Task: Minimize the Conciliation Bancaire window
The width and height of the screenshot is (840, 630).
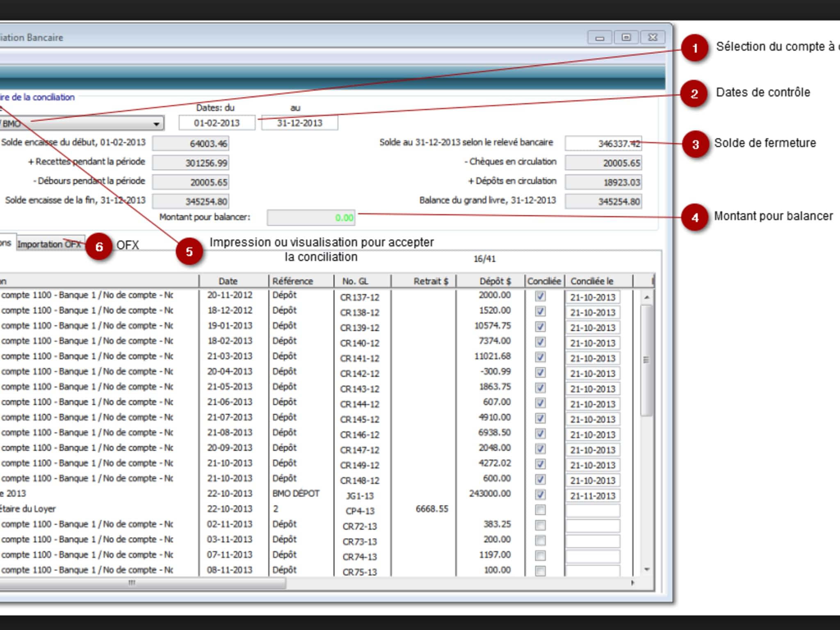Action: 600,38
